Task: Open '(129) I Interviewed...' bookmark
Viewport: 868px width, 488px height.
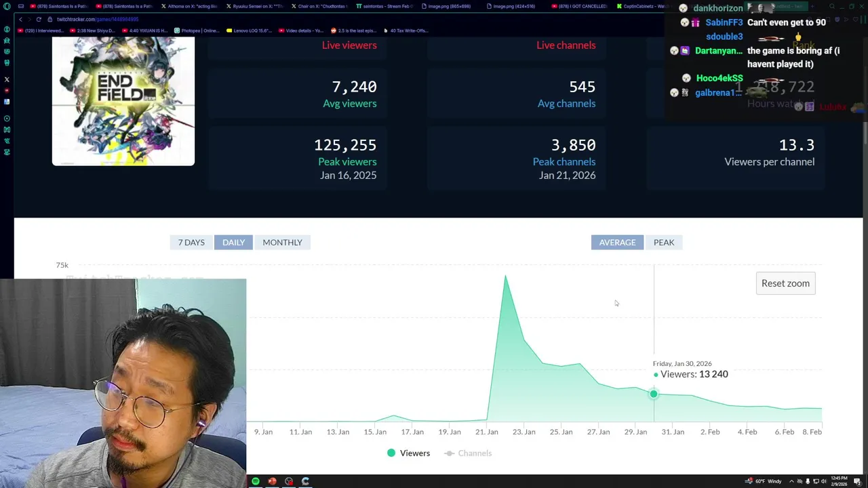Action: pos(41,30)
